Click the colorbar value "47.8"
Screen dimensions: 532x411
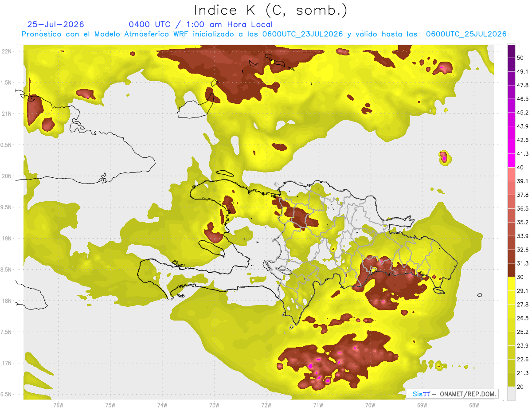pos(523,85)
